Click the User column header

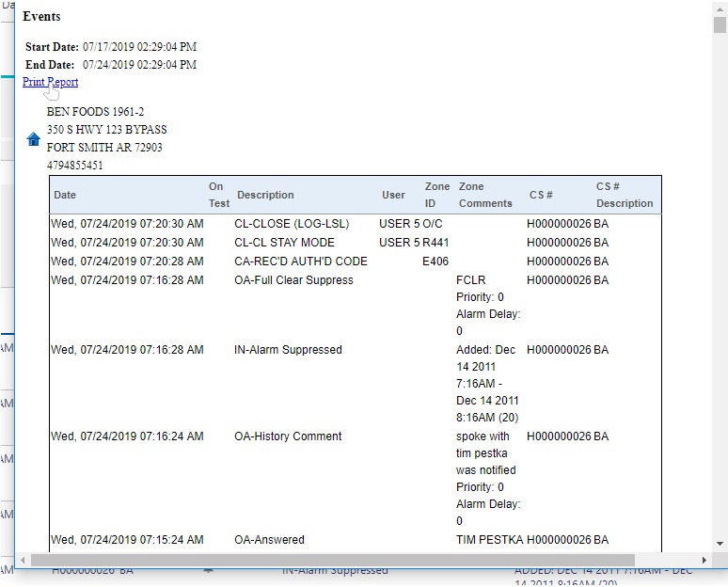point(393,195)
